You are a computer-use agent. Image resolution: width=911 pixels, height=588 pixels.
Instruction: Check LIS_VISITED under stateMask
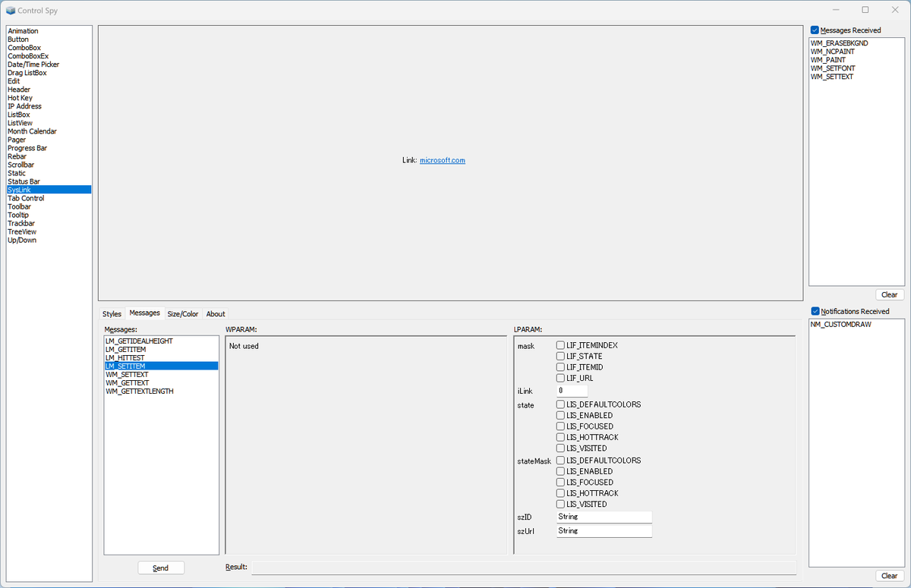pyautogui.click(x=560, y=504)
